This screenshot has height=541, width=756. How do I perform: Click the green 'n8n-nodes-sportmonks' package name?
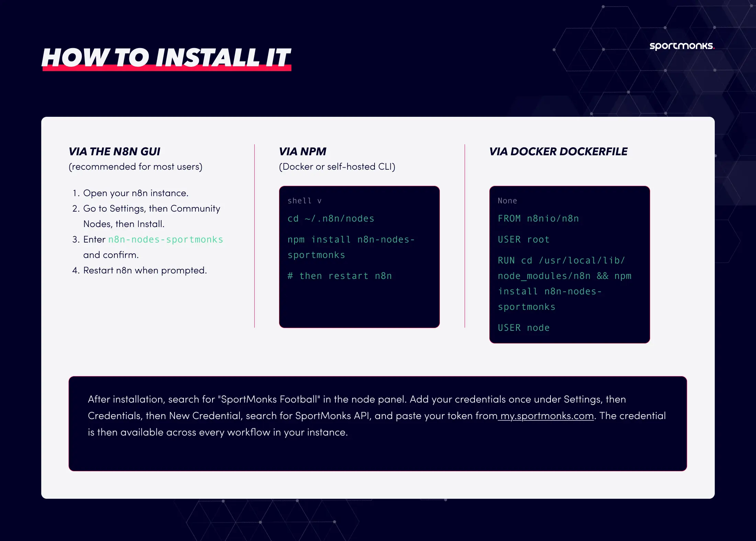point(166,239)
